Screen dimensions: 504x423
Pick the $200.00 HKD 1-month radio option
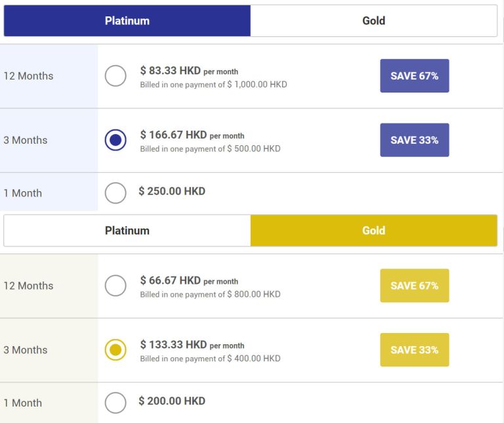tap(115, 403)
